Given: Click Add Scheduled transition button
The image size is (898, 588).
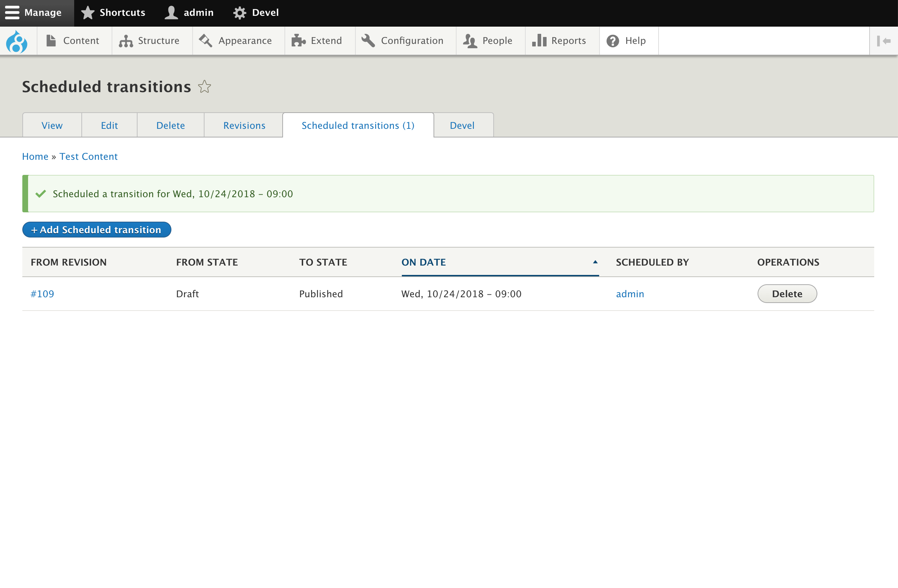Looking at the screenshot, I should point(96,230).
